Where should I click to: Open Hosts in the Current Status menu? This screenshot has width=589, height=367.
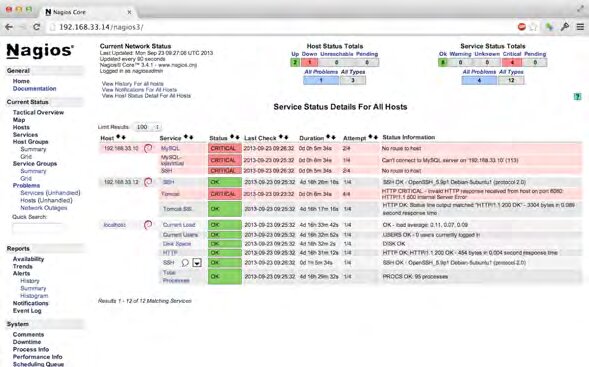pyautogui.click(x=21, y=127)
